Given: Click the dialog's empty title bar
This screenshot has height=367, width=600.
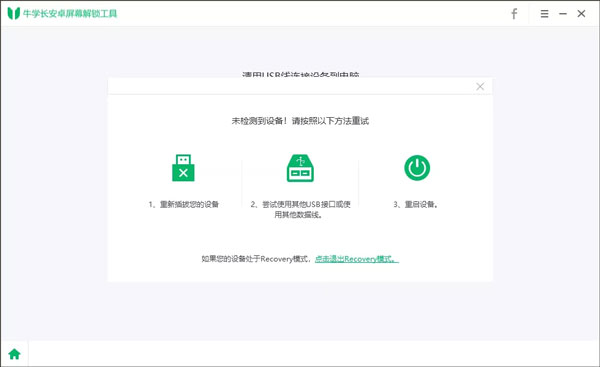Looking at the screenshot, I should pyautogui.click(x=291, y=86).
